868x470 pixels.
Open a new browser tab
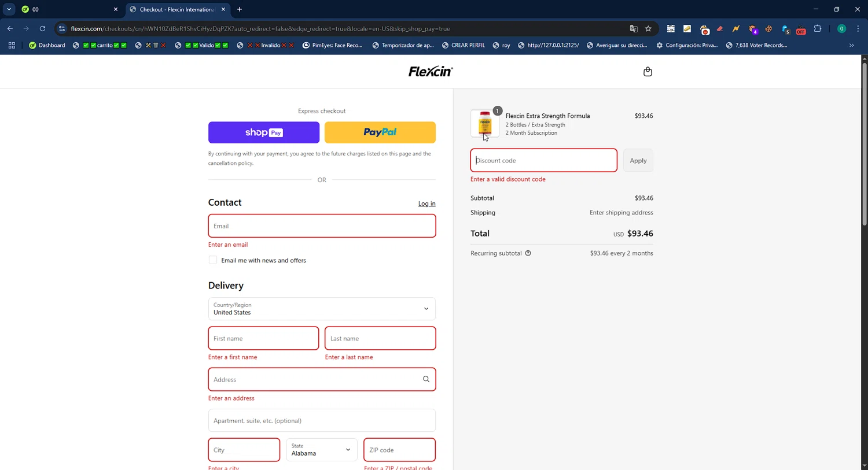(240, 9)
